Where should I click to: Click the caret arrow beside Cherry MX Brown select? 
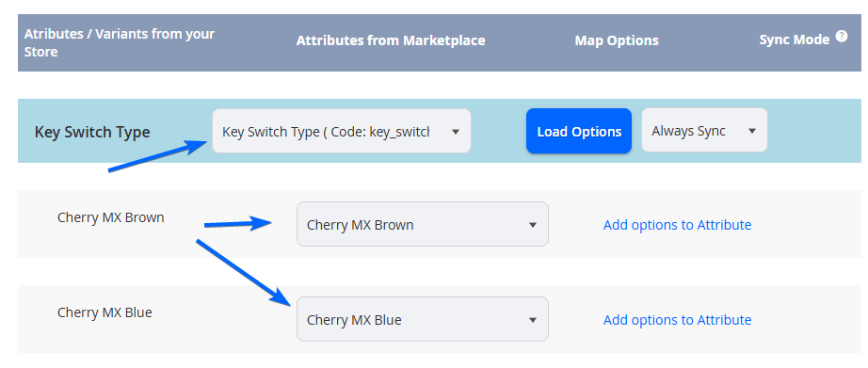pos(533,225)
